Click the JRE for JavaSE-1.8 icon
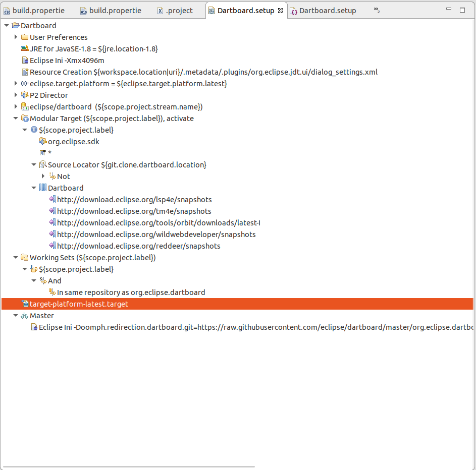The image size is (476, 470). click(x=25, y=48)
